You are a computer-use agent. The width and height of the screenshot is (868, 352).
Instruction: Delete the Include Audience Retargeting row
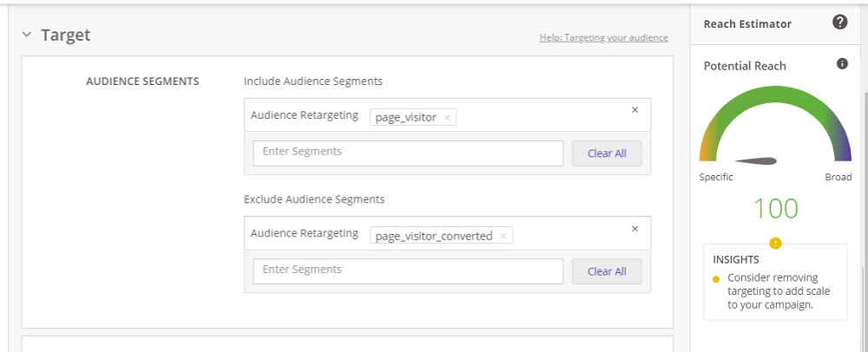click(635, 110)
